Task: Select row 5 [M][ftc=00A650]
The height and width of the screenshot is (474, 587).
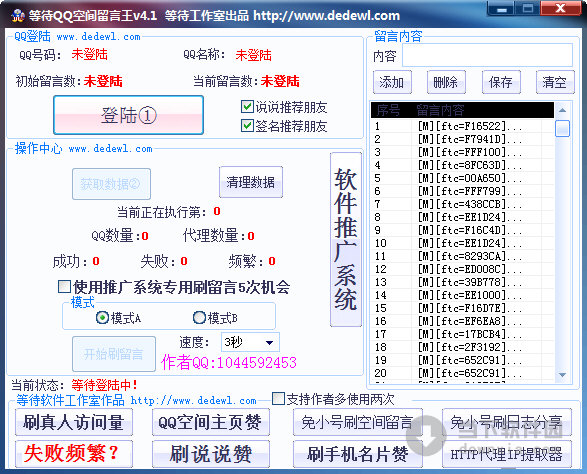Action: click(462, 178)
